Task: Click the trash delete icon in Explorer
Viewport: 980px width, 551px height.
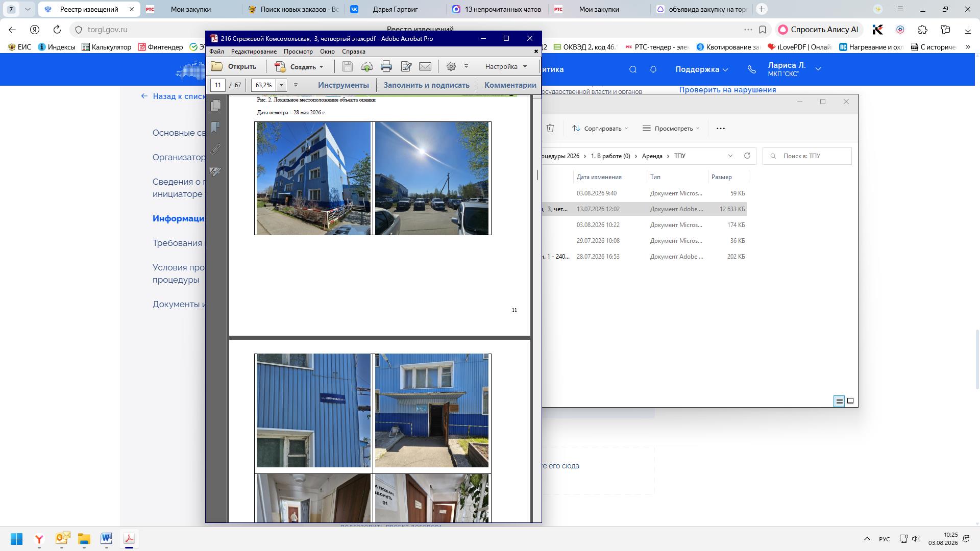Action: point(550,128)
